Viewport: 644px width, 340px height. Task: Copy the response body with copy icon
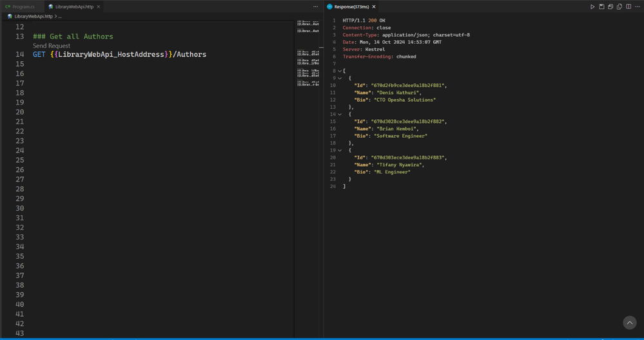[x=620, y=6]
